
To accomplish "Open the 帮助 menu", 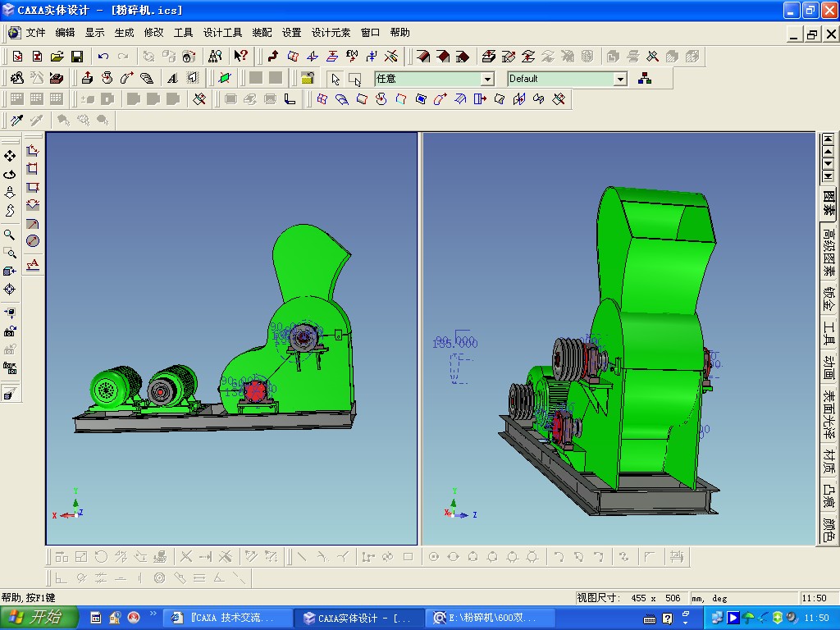I will 399,33.
